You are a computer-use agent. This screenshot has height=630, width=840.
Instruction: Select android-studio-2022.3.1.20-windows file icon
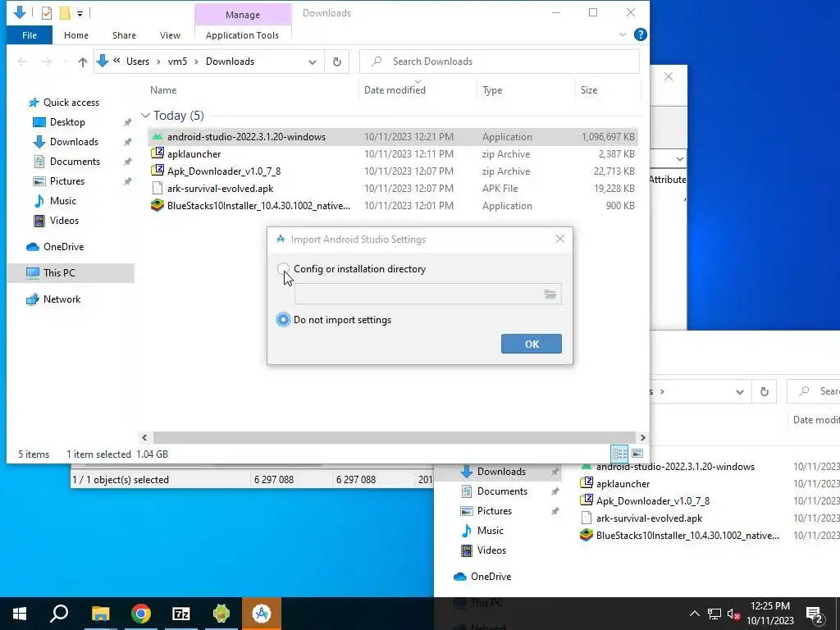click(157, 137)
